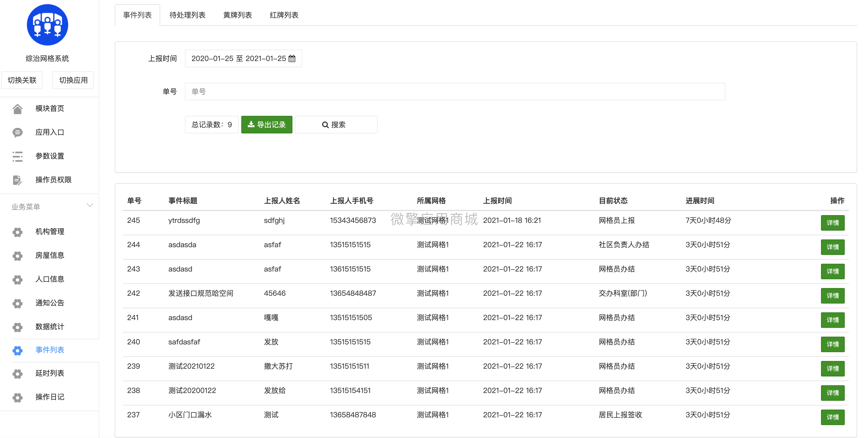The image size is (868, 438).
Task: Click the 上报时间 date range field
Action: (x=243, y=58)
